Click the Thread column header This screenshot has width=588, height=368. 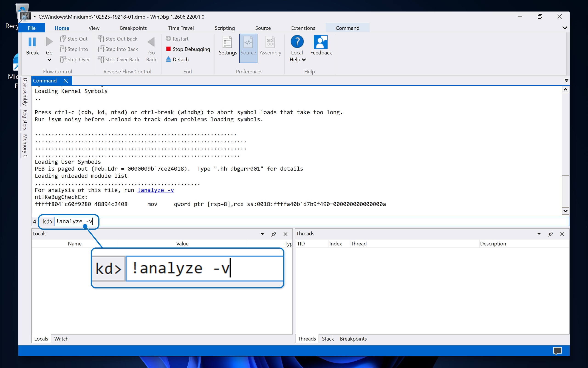tap(414, 244)
